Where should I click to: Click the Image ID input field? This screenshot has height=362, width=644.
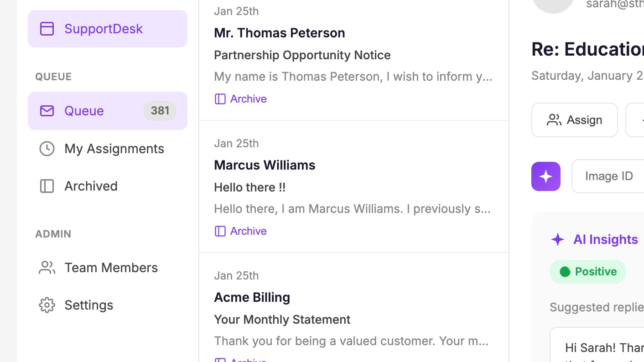click(x=611, y=176)
